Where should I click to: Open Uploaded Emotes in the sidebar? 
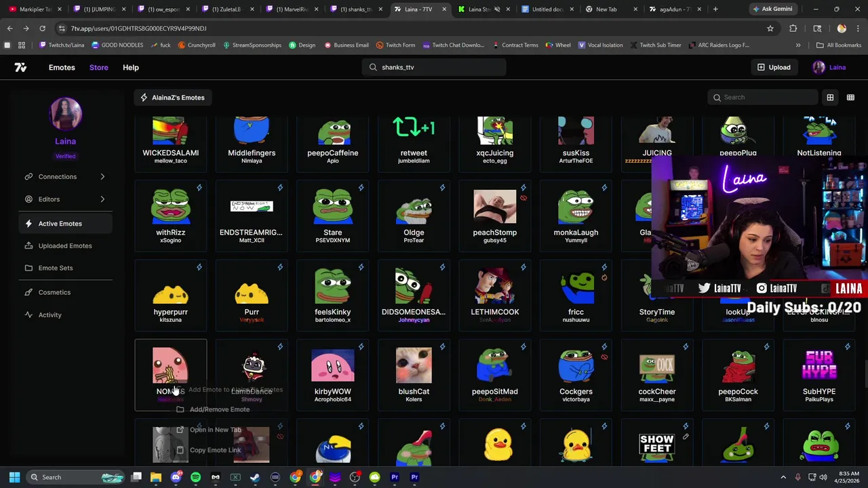pos(65,246)
